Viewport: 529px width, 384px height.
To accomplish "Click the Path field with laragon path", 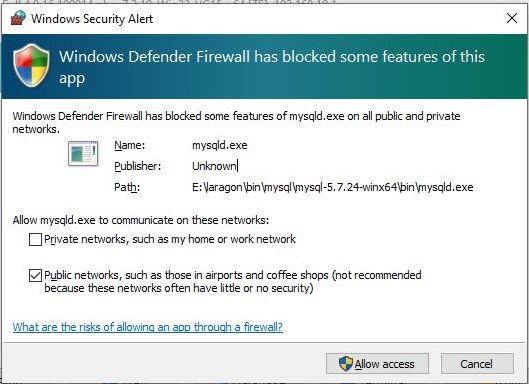I will click(333, 187).
